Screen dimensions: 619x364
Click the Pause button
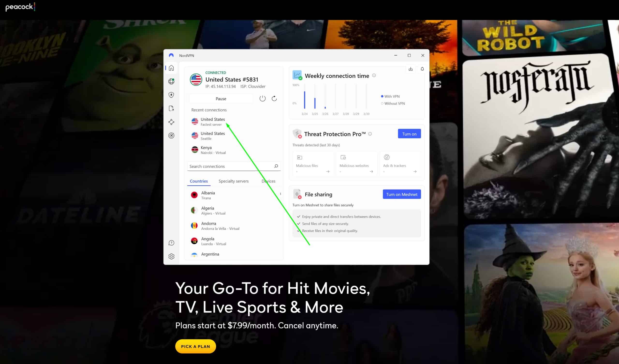221,98
